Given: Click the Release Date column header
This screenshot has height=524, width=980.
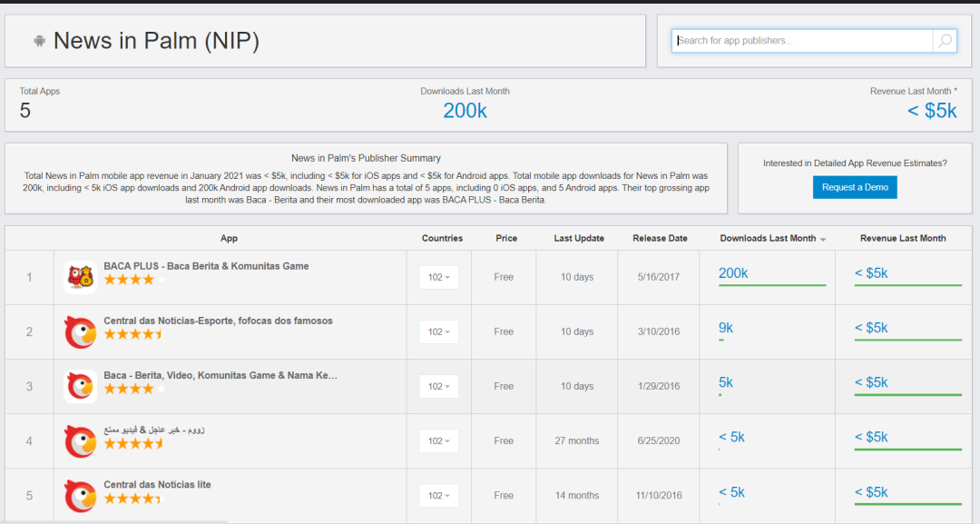Looking at the screenshot, I should coord(660,238).
